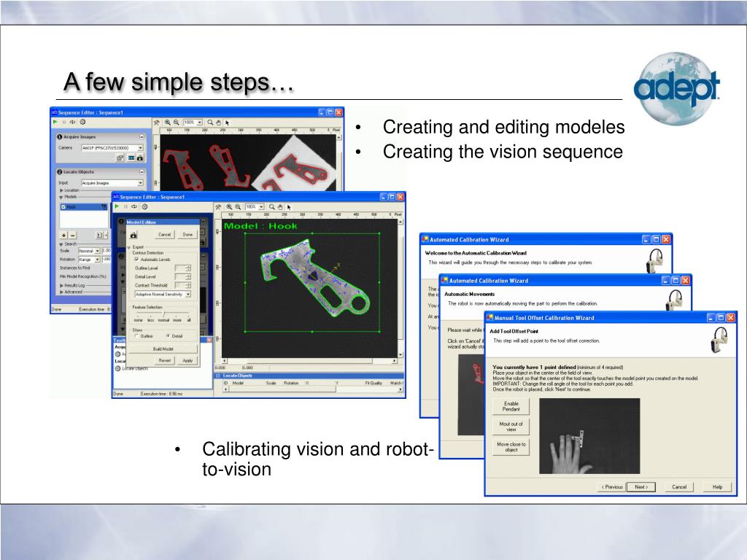The width and height of the screenshot is (747, 560).
Task: Click step icon in front Sequence Editor toolbar
Action: (134, 206)
